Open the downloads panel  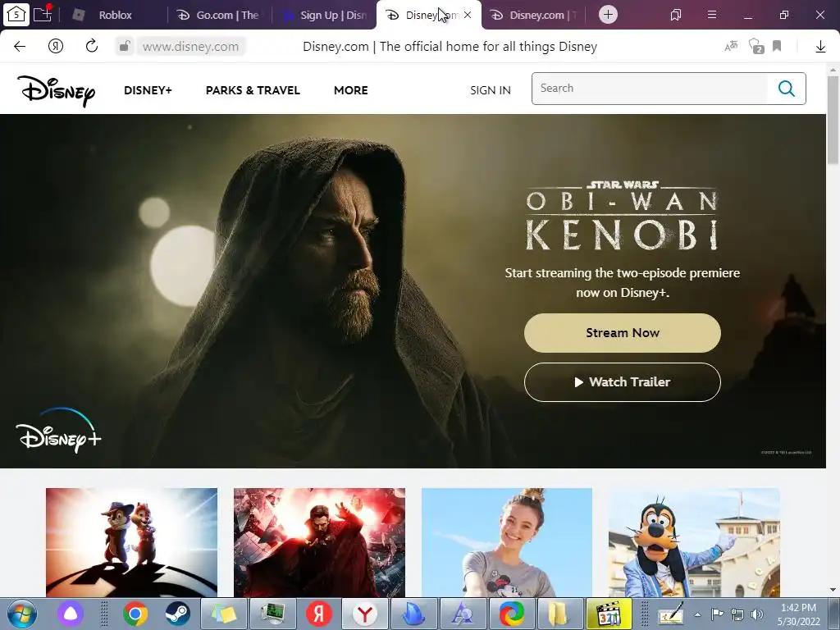coord(820,47)
